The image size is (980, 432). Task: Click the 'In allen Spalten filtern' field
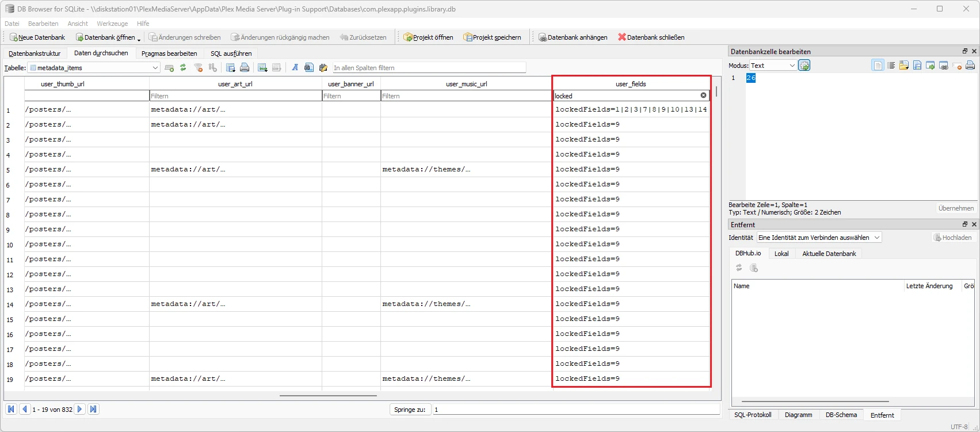[x=429, y=68]
